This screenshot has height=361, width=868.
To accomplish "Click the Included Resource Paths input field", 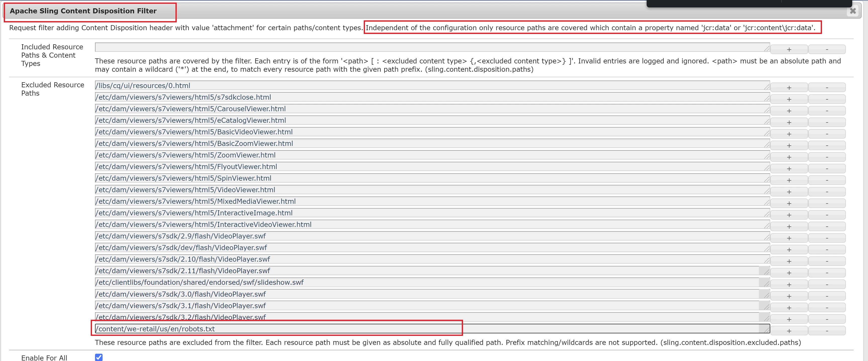I will [x=431, y=47].
